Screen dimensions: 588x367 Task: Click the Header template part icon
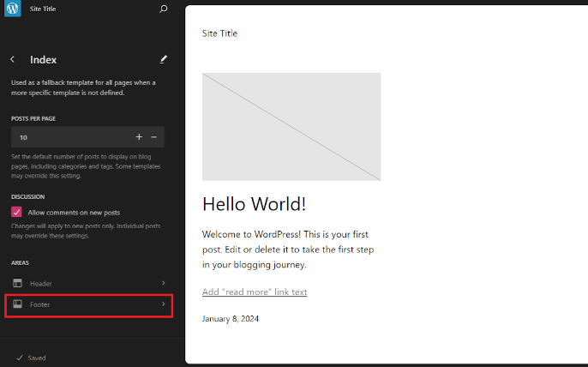17,283
